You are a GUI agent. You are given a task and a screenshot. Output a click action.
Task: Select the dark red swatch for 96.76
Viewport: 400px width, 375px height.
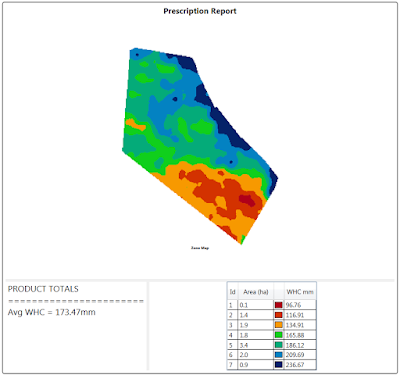click(x=279, y=305)
